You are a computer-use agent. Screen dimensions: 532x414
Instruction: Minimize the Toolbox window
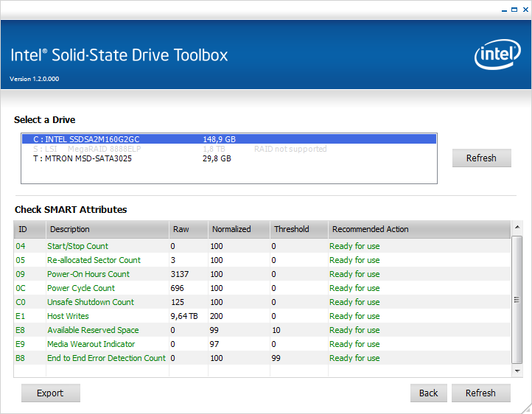click(504, 10)
